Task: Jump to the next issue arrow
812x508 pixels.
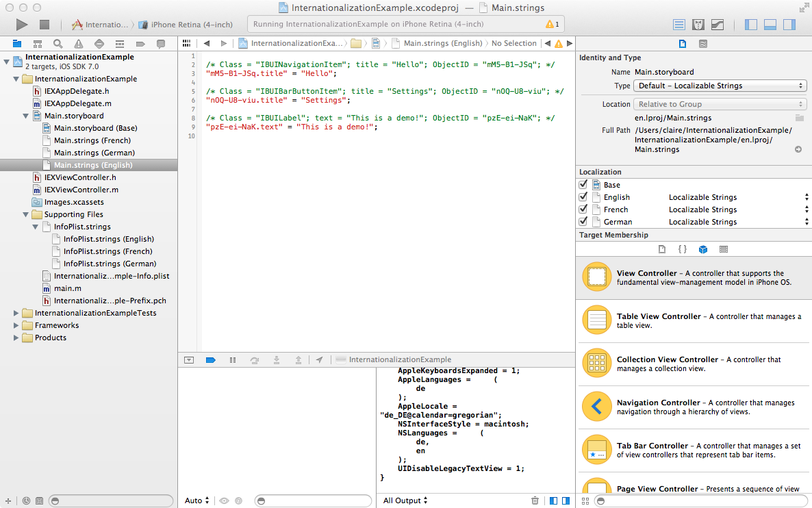Action: 570,44
